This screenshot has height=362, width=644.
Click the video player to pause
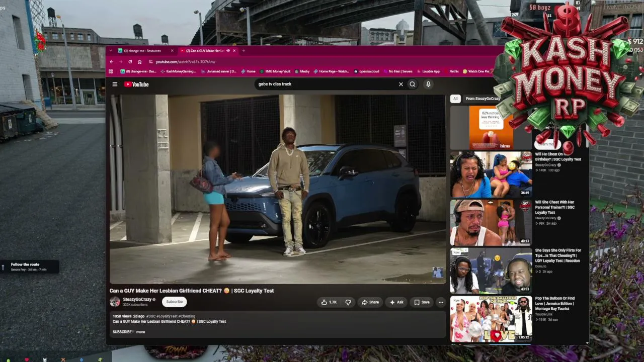click(278, 190)
